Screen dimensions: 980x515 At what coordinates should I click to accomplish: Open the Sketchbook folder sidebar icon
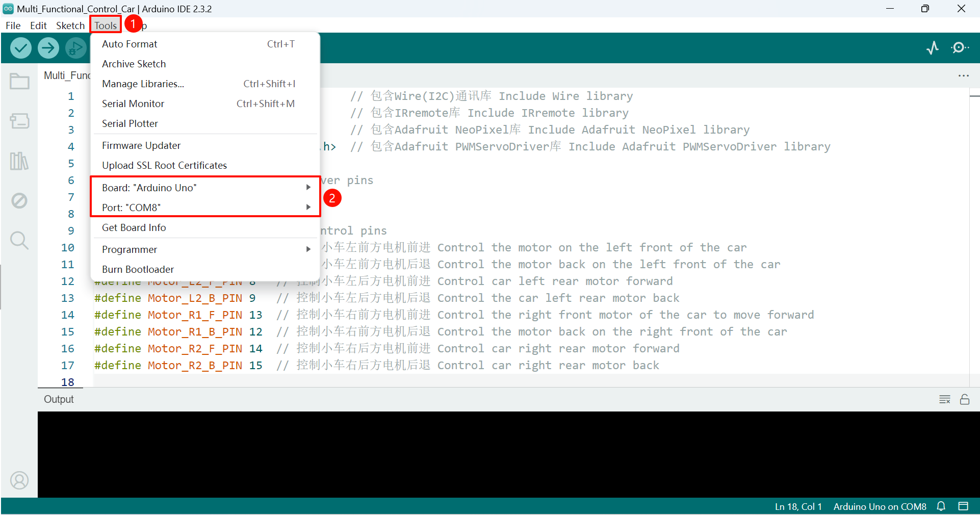[x=19, y=81]
